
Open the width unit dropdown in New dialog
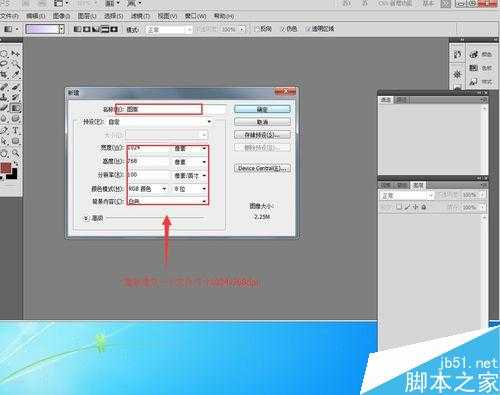tap(190, 149)
